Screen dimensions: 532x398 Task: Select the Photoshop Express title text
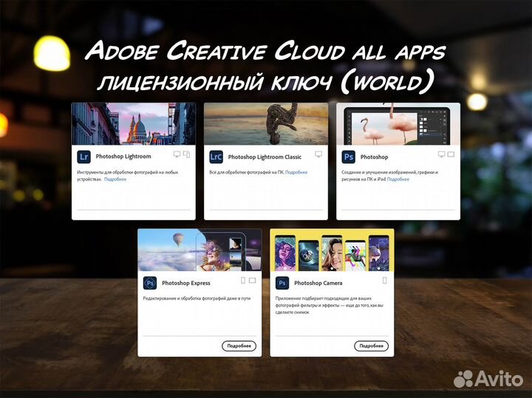click(186, 283)
